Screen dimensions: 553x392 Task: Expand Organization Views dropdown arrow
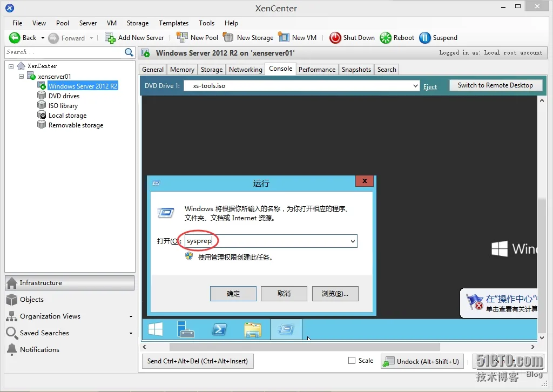point(131,316)
